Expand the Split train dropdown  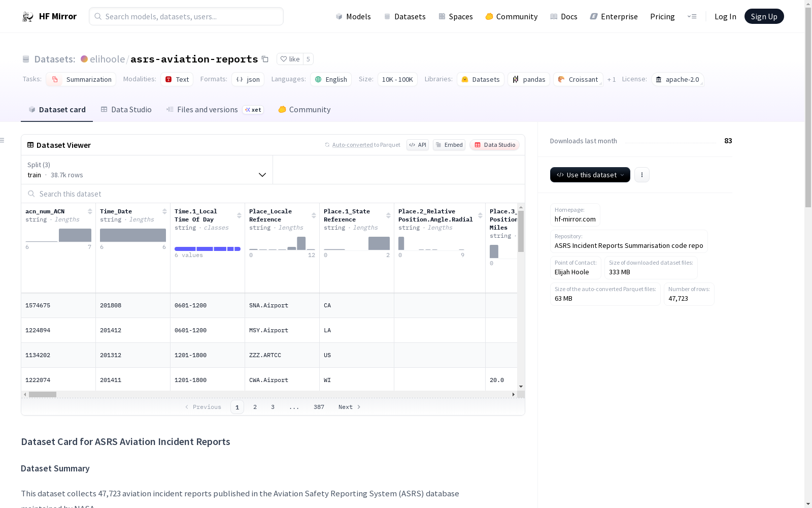point(147,170)
